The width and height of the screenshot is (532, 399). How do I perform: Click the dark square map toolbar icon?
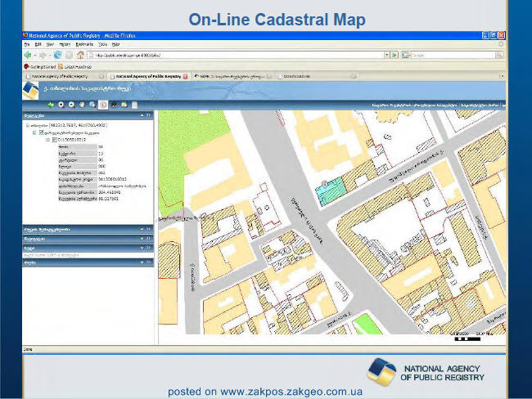[114, 105]
